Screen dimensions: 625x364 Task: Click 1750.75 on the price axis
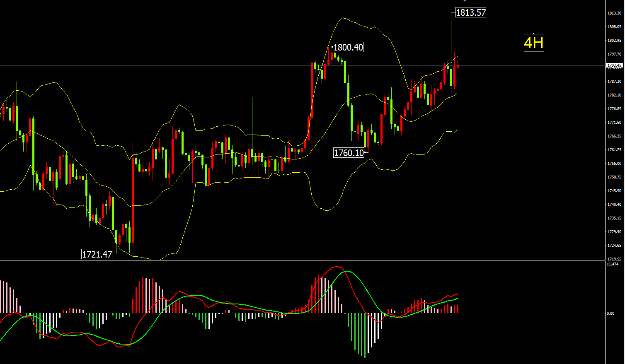pos(614,177)
